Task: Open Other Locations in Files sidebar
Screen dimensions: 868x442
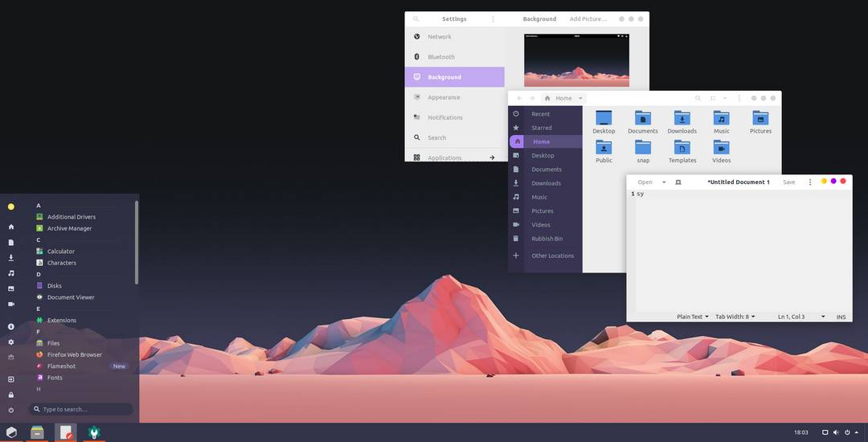Action: [546, 256]
